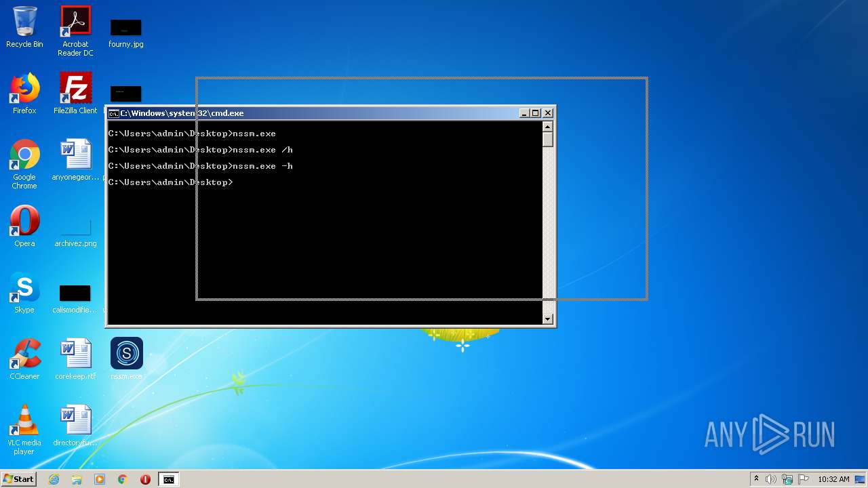Open the Action Center flag icon
The image size is (868, 488).
[x=804, y=479]
